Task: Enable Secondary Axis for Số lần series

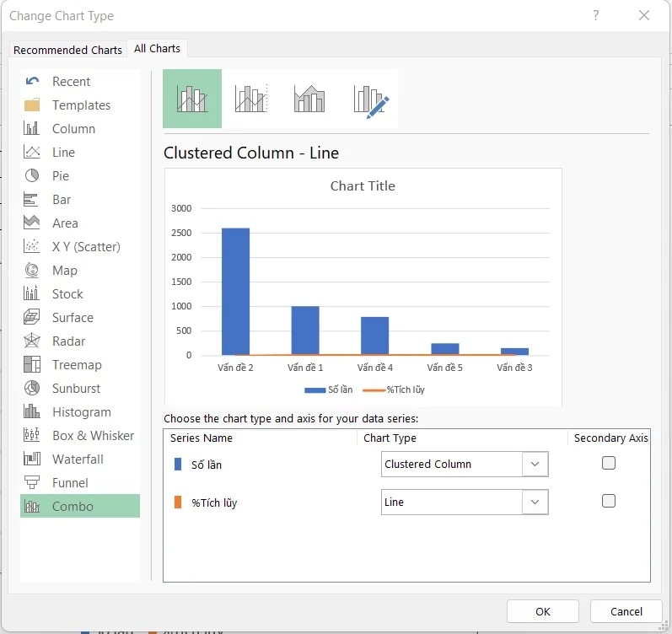Action: (x=609, y=463)
